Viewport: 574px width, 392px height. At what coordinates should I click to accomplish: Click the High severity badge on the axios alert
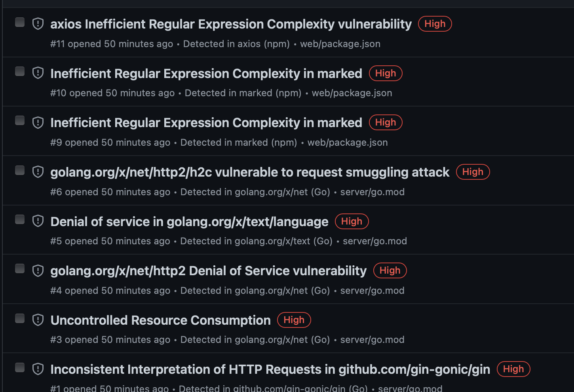(x=435, y=24)
